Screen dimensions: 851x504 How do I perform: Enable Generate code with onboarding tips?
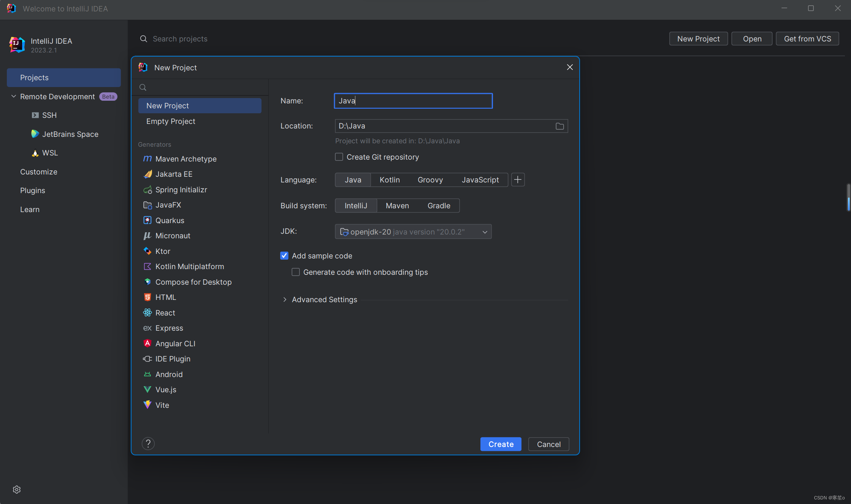tap(296, 272)
